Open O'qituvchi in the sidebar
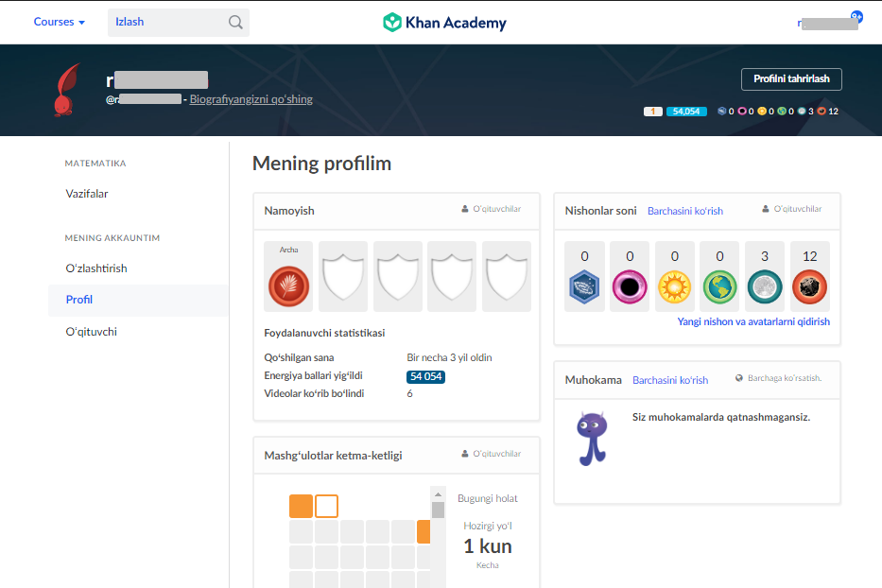Viewport: 882px width, 588px height. click(91, 332)
